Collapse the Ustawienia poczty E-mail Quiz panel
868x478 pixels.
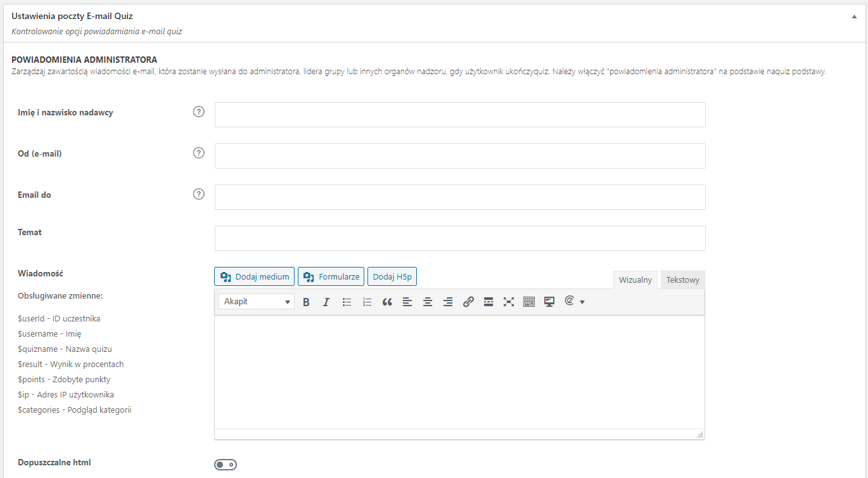tap(854, 17)
